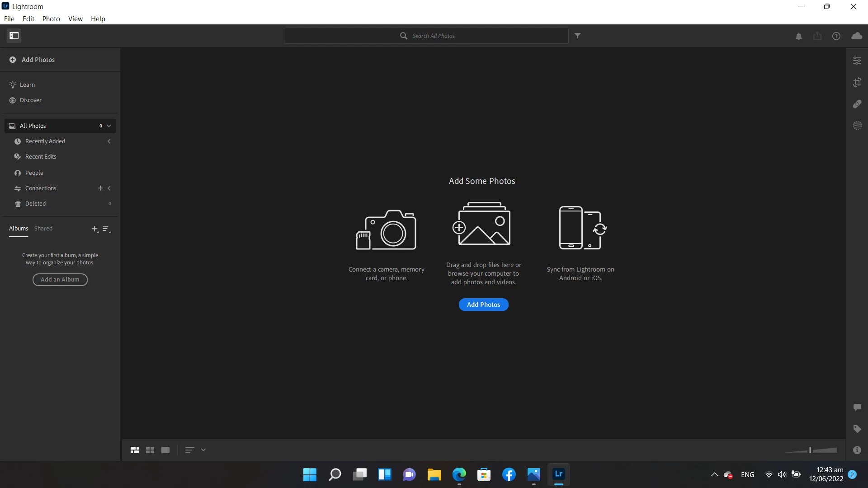Click the filter funnel icon
This screenshot has height=488, width=868.
[577, 36]
